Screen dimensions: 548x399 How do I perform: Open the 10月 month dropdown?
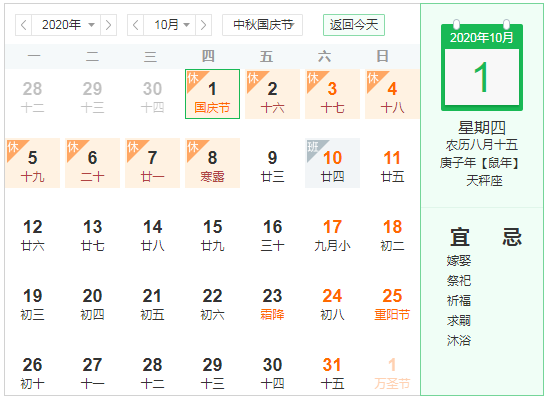pyautogui.click(x=170, y=25)
